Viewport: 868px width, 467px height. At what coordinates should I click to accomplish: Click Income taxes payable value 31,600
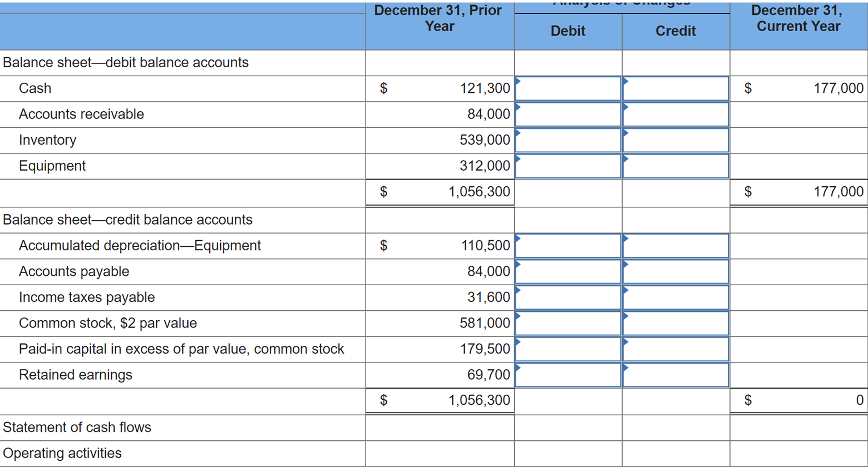pos(490,297)
